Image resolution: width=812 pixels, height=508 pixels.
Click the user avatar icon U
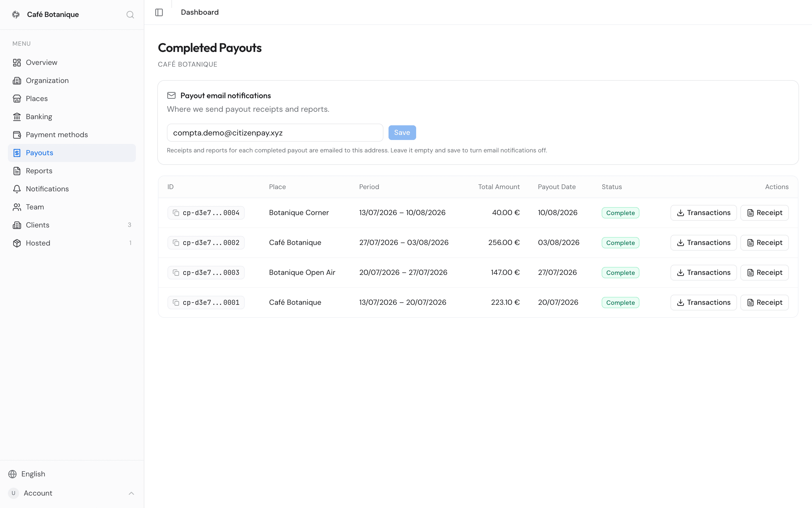coord(14,493)
